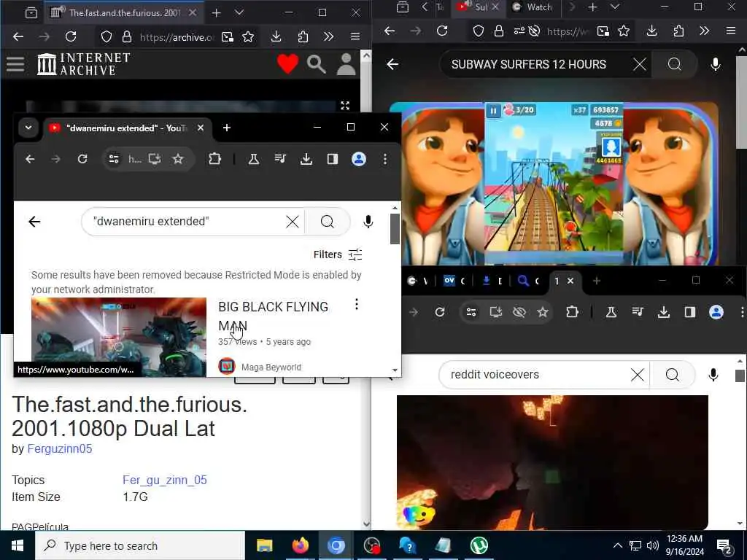Open topic link Fer_gu_zinn_05

[165, 480]
